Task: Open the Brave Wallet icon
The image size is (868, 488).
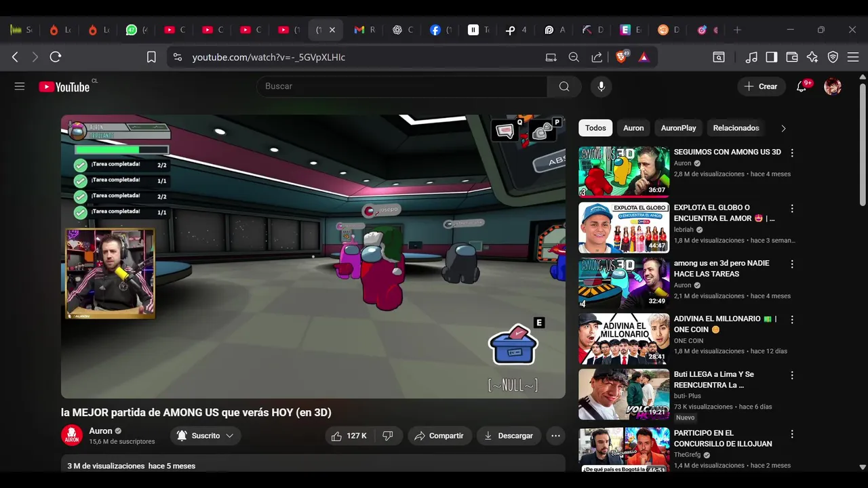Action: [x=791, y=58]
